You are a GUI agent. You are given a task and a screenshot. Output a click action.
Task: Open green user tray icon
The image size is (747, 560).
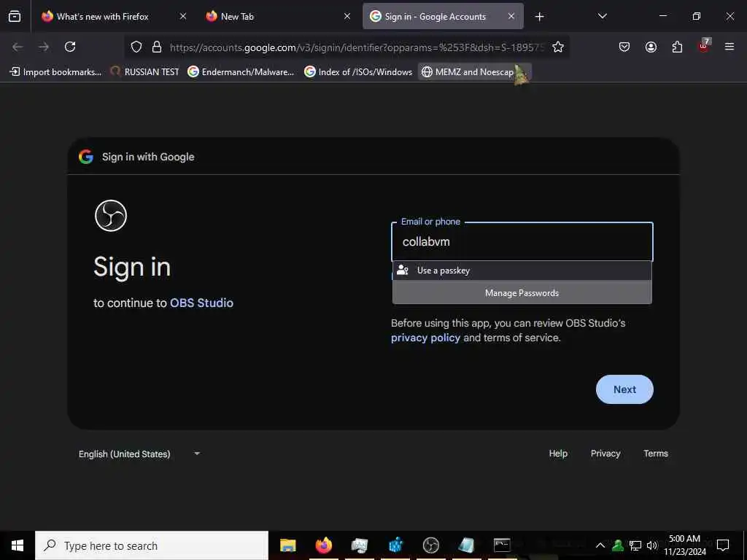(618, 545)
